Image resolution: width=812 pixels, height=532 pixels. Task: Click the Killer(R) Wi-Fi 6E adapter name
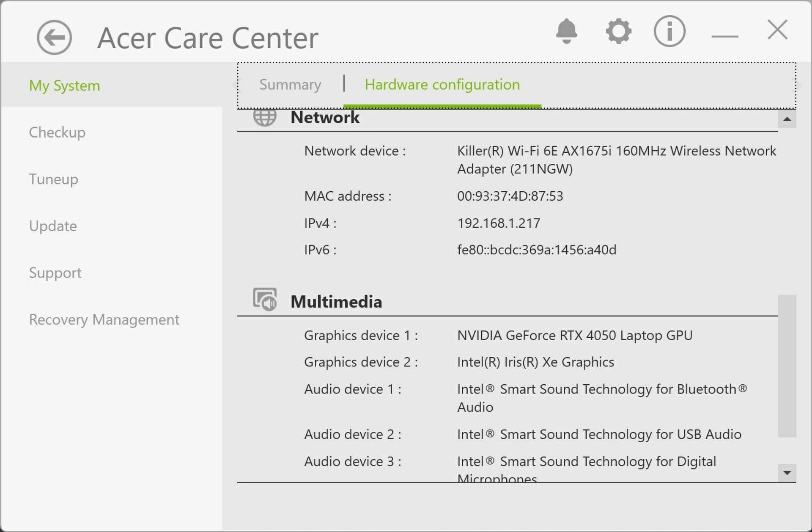coord(617,160)
